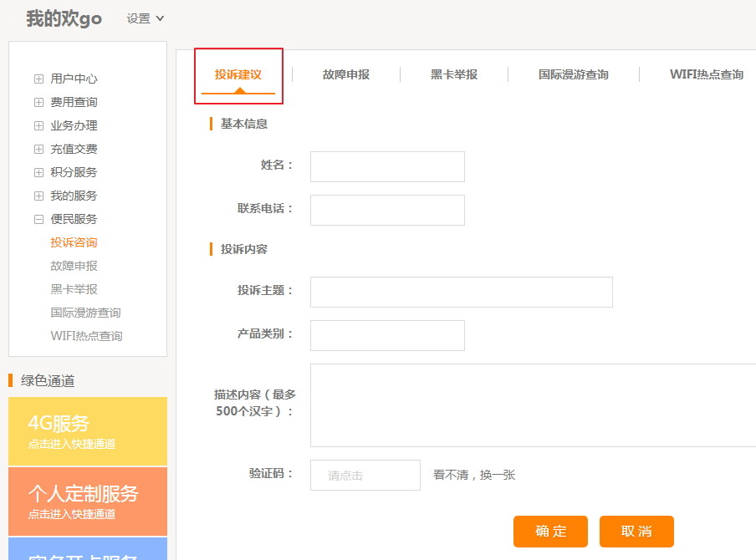The image size is (756, 560).
Task: Click the 取消 cancel button
Action: click(x=636, y=532)
